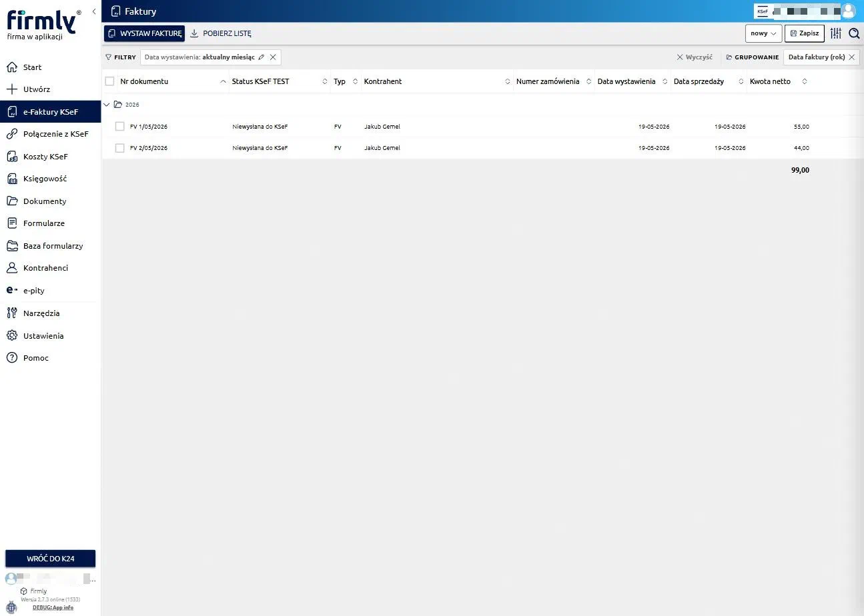Open Połączenie z KSeF link icon
The width and height of the screenshot is (864, 616).
(11, 134)
